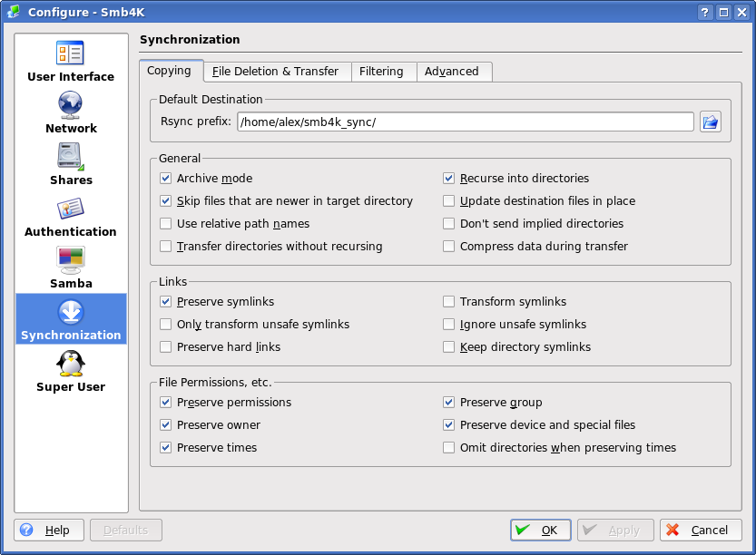Click the 'Links' group title

(x=172, y=281)
